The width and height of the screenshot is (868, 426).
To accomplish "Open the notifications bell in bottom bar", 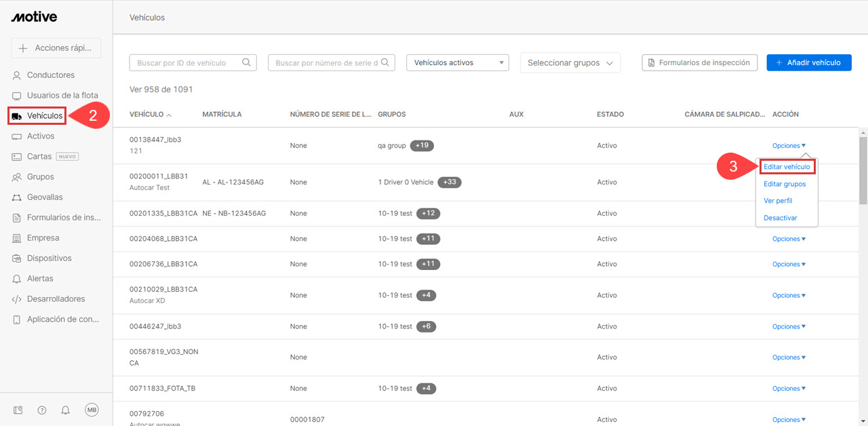I will pos(66,410).
